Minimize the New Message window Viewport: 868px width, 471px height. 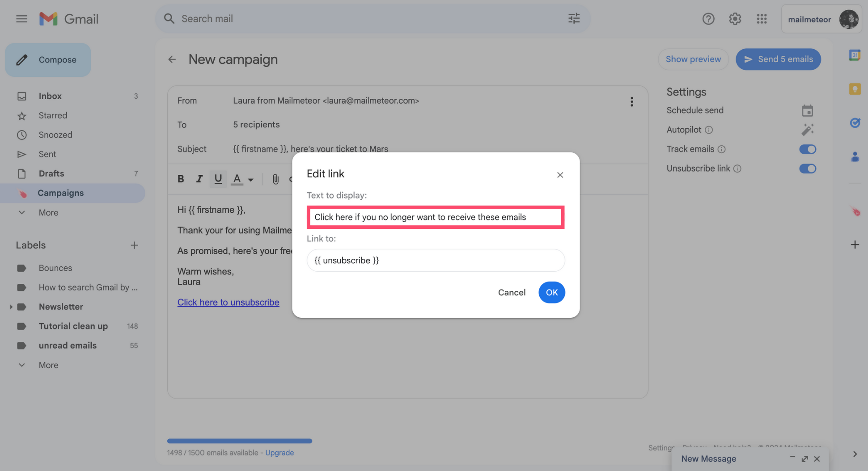tap(792, 457)
